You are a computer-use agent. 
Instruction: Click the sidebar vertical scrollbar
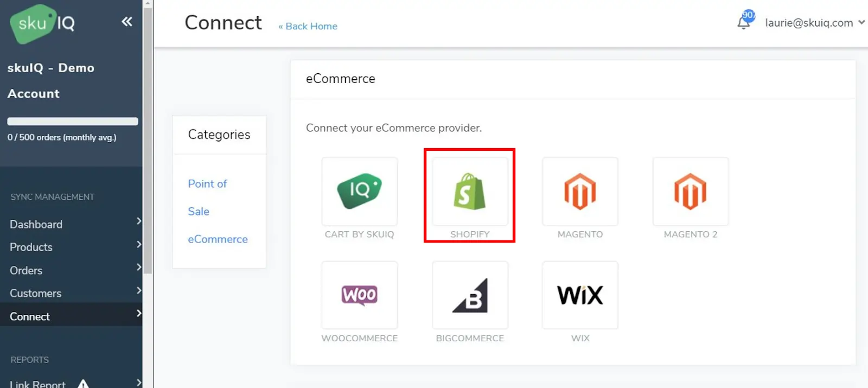pyautogui.click(x=148, y=141)
